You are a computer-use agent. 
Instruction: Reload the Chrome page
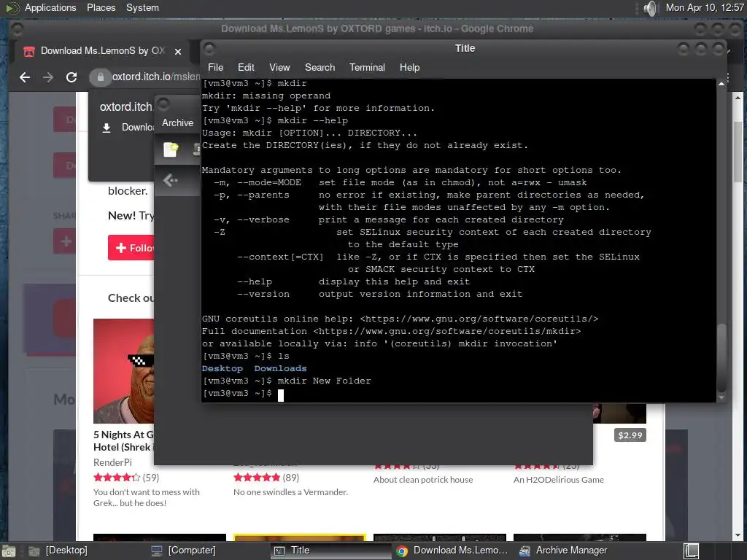pyautogui.click(x=71, y=77)
